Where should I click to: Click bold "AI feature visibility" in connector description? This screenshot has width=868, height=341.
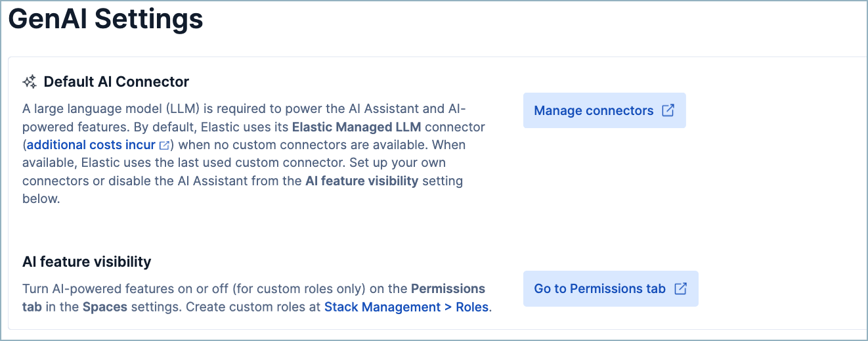[x=362, y=181]
